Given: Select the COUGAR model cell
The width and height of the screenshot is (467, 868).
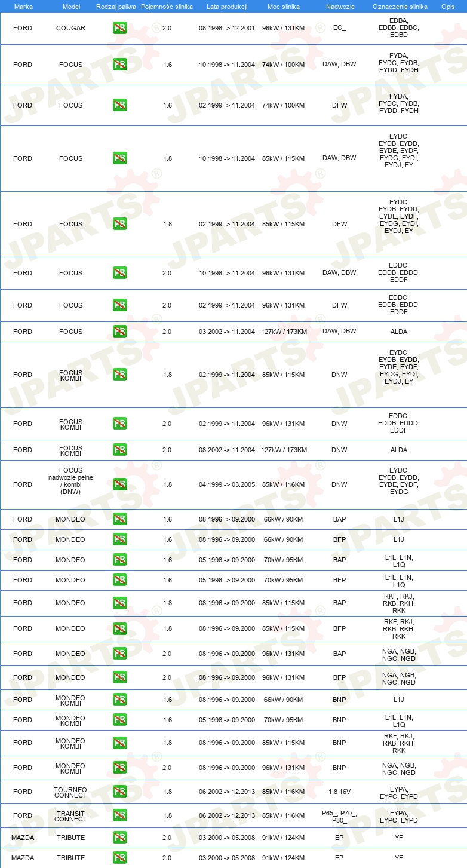Looking at the screenshot, I should (x=70, y=28).
